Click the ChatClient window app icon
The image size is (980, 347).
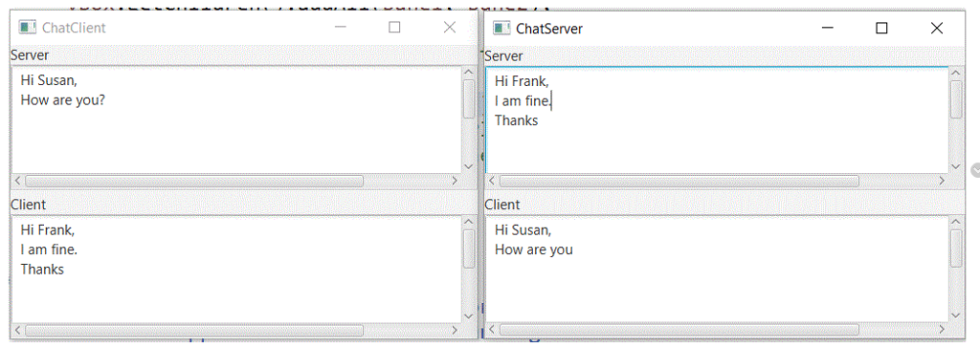pos(27,28)
